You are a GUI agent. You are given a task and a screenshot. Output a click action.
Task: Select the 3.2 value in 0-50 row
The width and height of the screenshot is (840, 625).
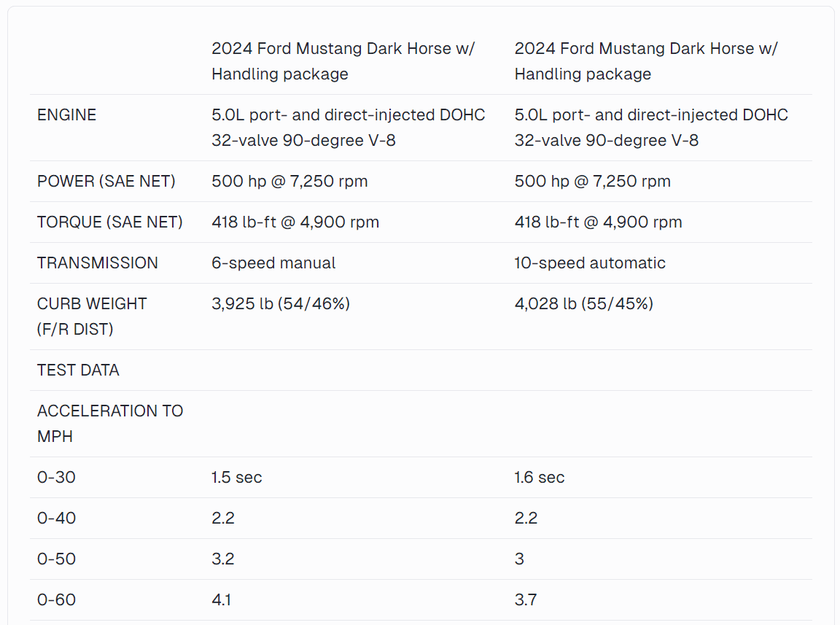click(x=223, y=559)
